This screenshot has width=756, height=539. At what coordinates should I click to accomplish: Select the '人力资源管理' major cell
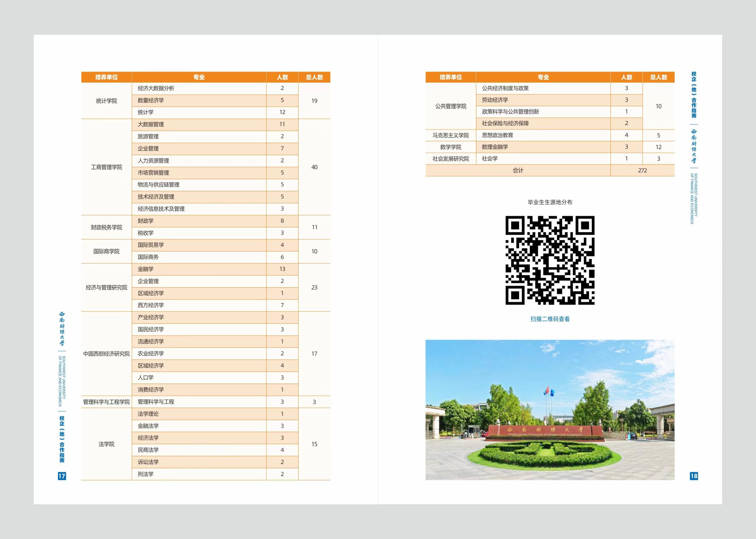[x=199, y=161]
